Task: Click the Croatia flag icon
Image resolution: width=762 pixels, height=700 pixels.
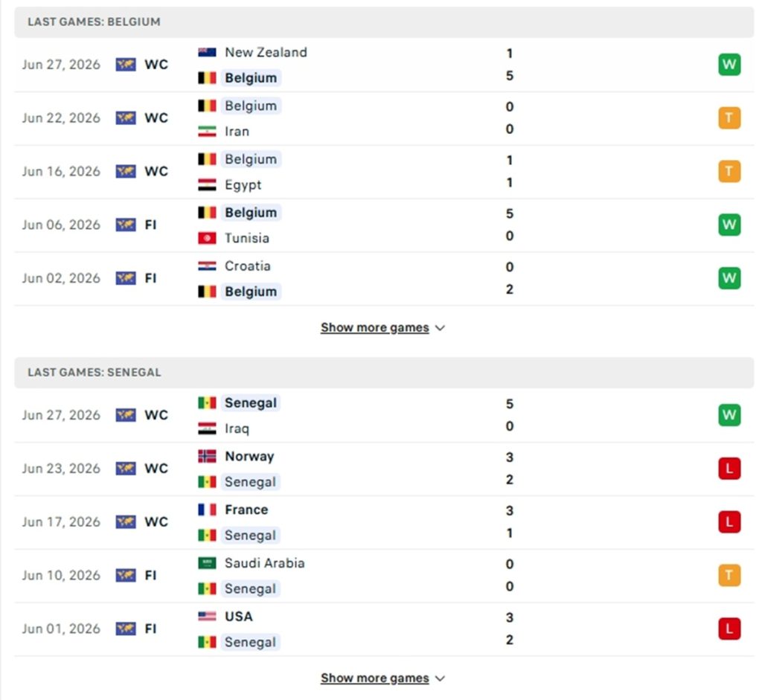Action: click(x=207, y=266)
